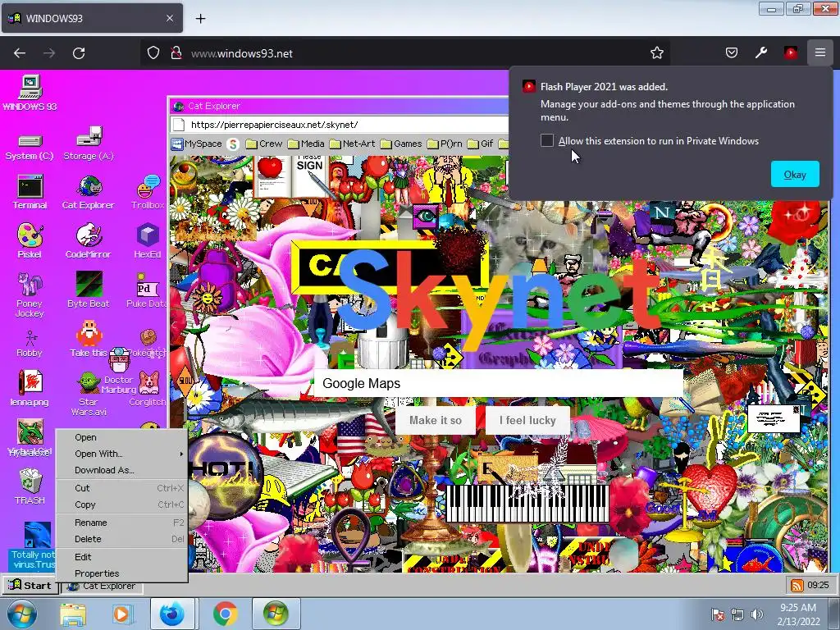840x630 pixels.
Task: Click the Flash Player extension toolbar icon
Action: click(x=791, y=53)
